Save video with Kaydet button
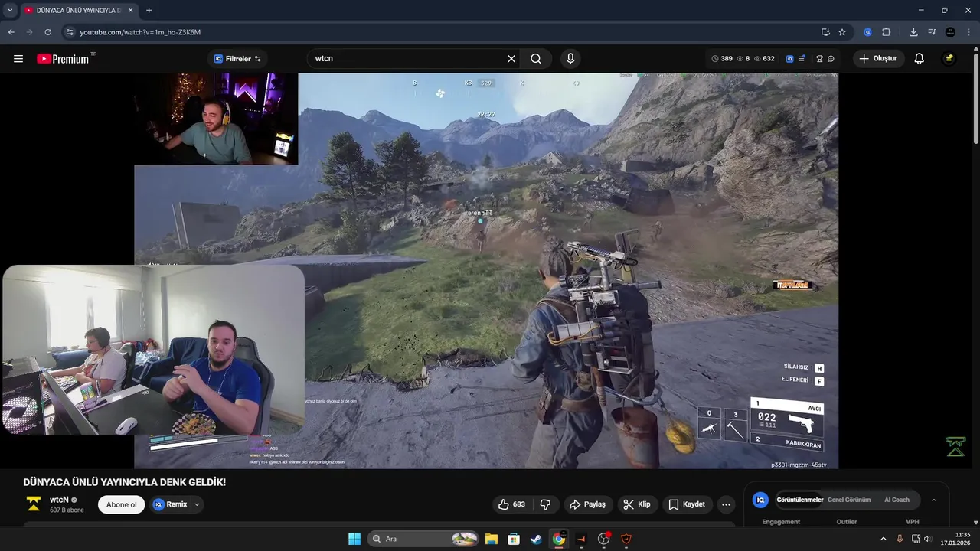The image size is (980, 551). pyautogui.click(x=687, y=504)
